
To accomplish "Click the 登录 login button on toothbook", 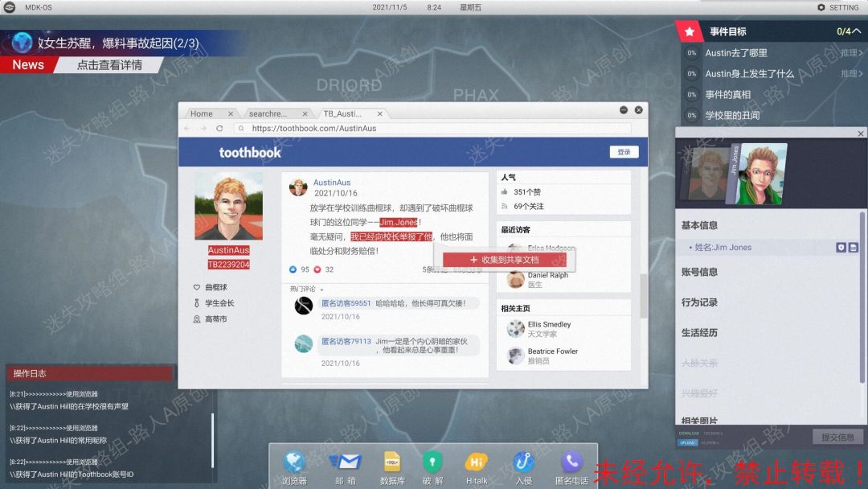I will coord(624,152).
